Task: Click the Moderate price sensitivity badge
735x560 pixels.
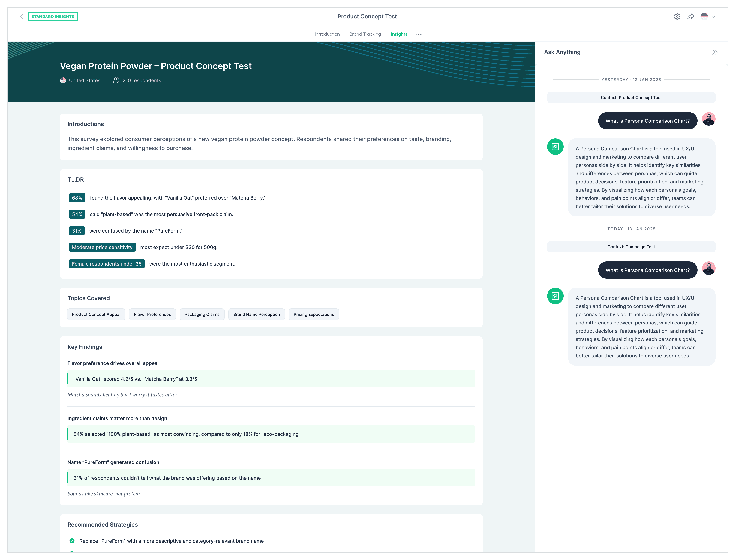Action: click(x=102, y=247)
